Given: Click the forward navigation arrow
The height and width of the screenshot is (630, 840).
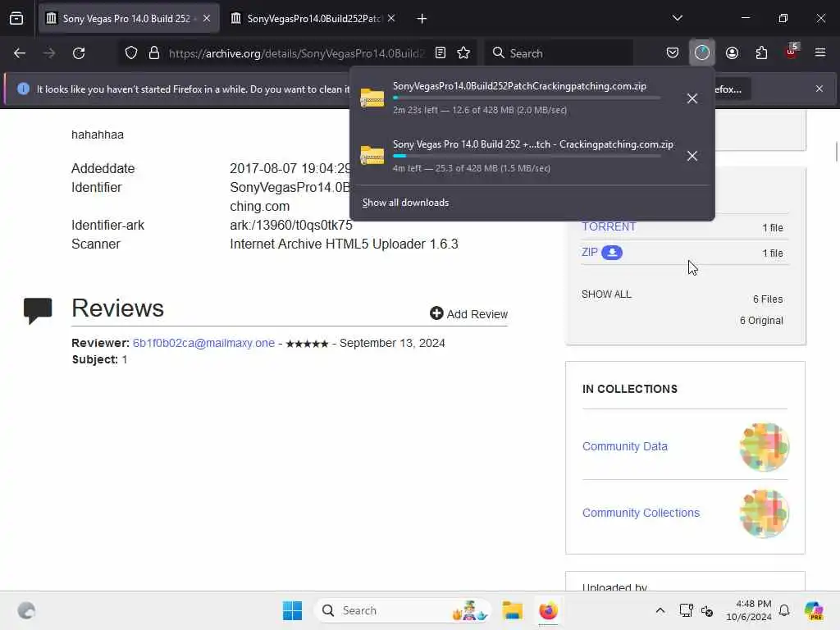Looking at the screenshot, I should (49, 53).
